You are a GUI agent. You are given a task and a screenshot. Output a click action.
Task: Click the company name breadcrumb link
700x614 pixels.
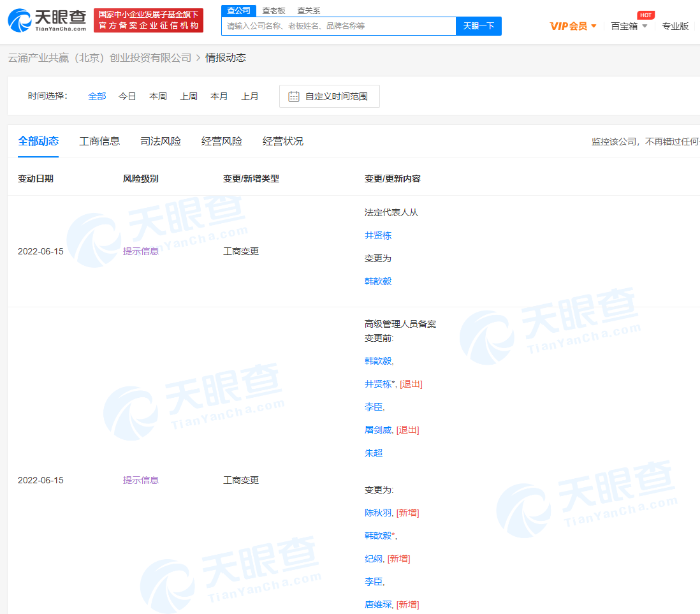99,58
